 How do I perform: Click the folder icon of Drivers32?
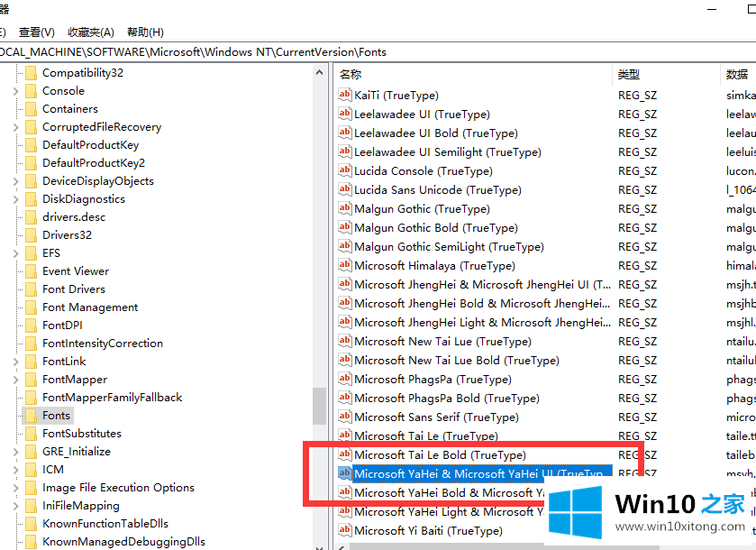click(x=31, y=235)
